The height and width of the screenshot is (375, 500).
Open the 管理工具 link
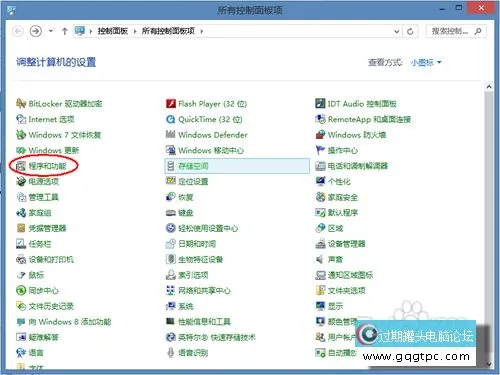(43, 197)
